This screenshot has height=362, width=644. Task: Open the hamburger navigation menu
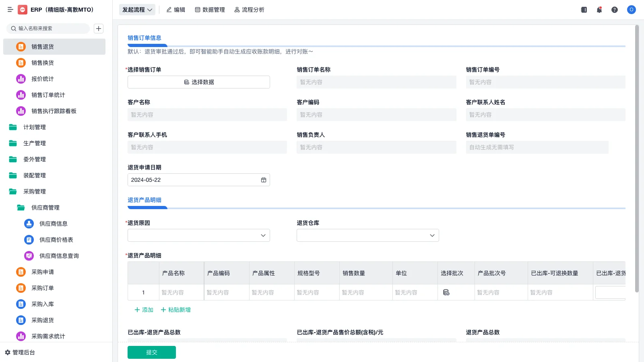[x=10, y=10]
